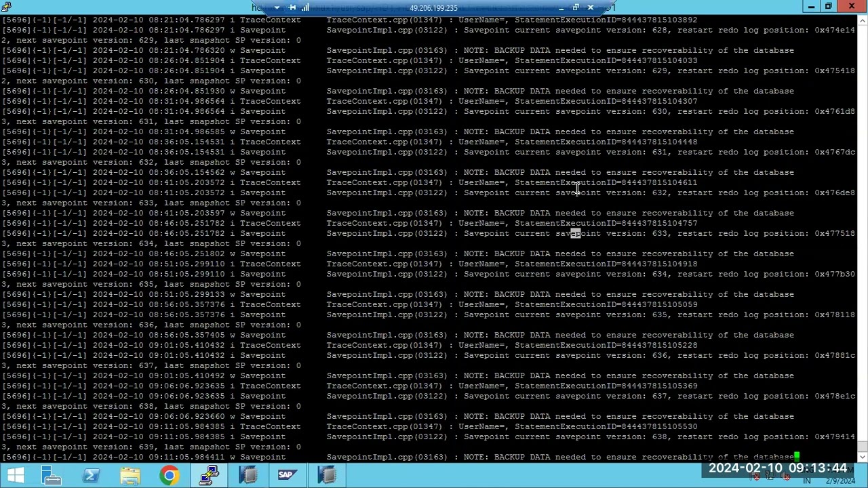Show connection signal quality in RDP bar

click(305, 7)
